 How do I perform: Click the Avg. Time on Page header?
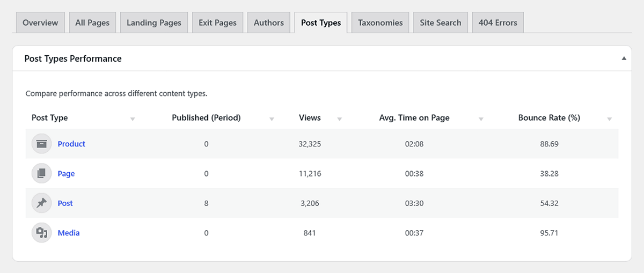click(414, 117)
